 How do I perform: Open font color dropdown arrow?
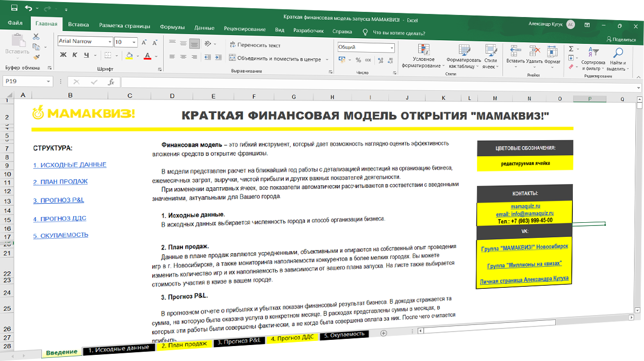[x=156, y=56]
